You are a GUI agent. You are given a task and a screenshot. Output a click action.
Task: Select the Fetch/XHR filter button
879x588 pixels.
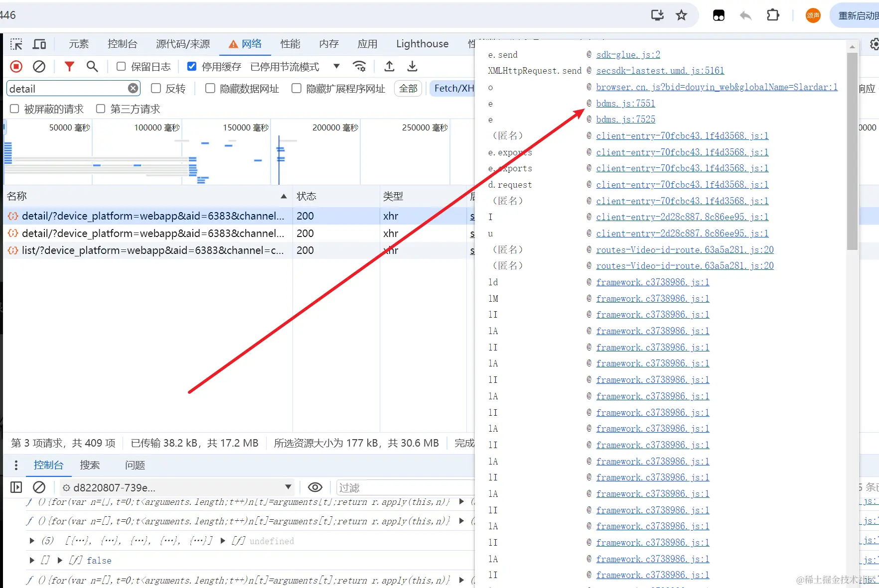tap(452, 89)
